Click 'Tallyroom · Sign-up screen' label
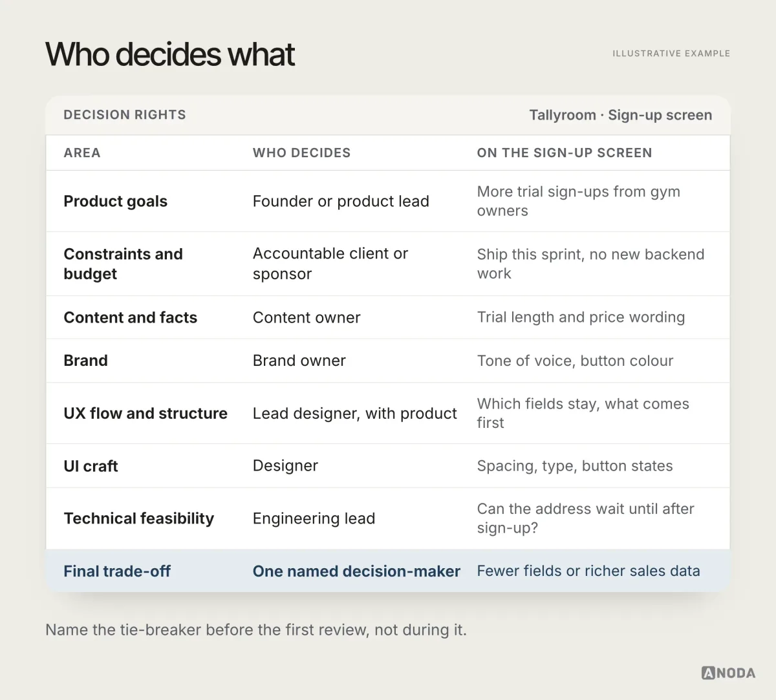Image resolution: width=776 pixels, height=700 pixels. click(x=620, y=115)
